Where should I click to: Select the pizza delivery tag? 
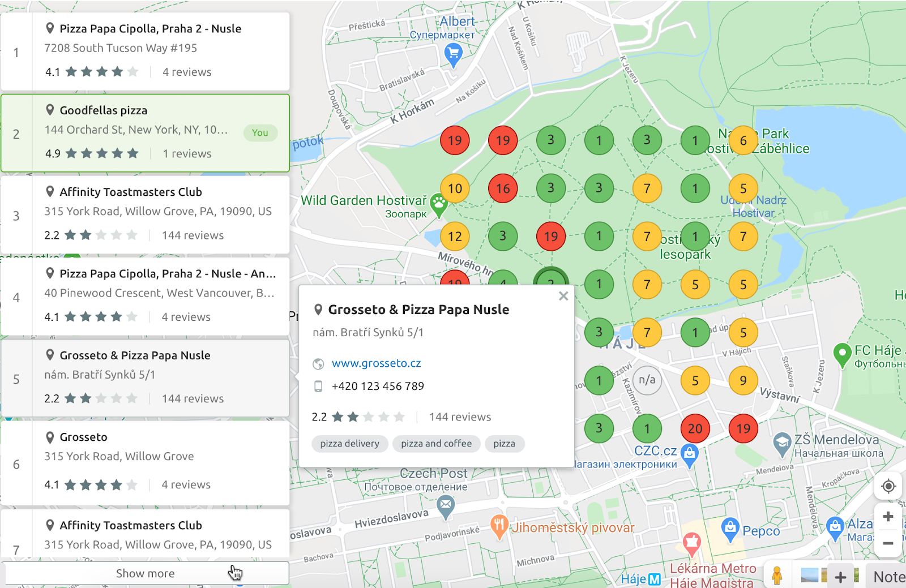click(349, 444)
